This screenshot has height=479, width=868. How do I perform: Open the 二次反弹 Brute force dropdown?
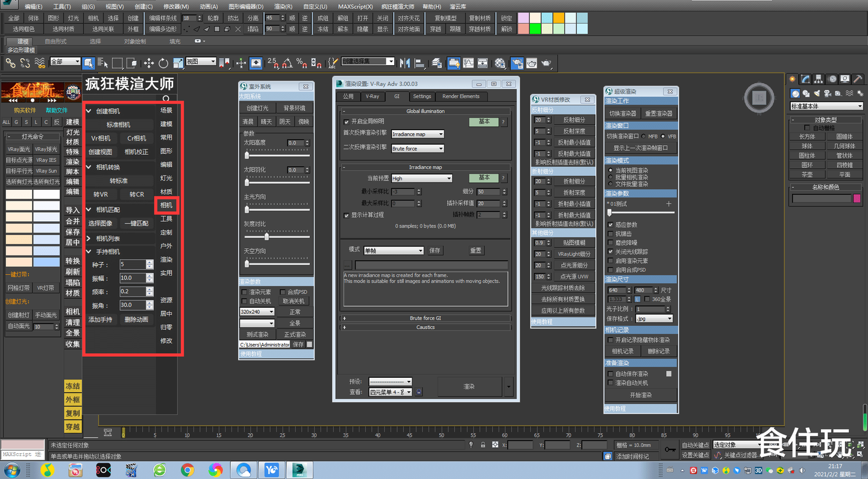(x=418, y=148)
